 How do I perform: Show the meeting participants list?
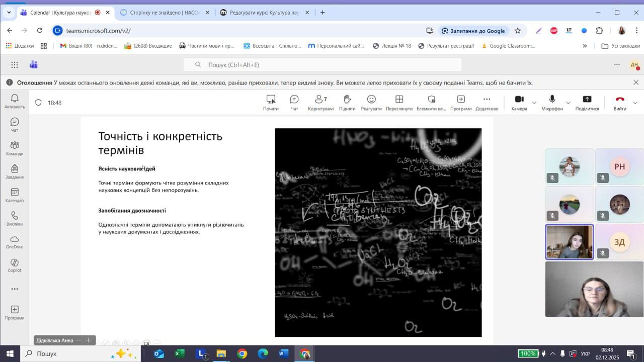tap(320, 103)
